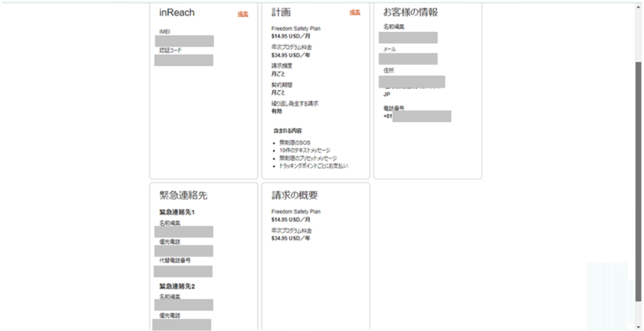Select the 代替電話番号 value under 緊急連絡先1

coord(183,271)
